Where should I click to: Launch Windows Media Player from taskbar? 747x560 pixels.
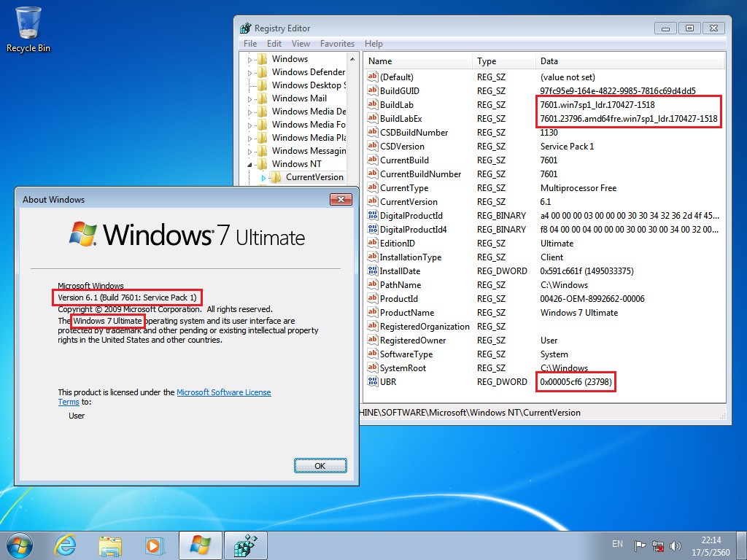click(x=155, y=545)
